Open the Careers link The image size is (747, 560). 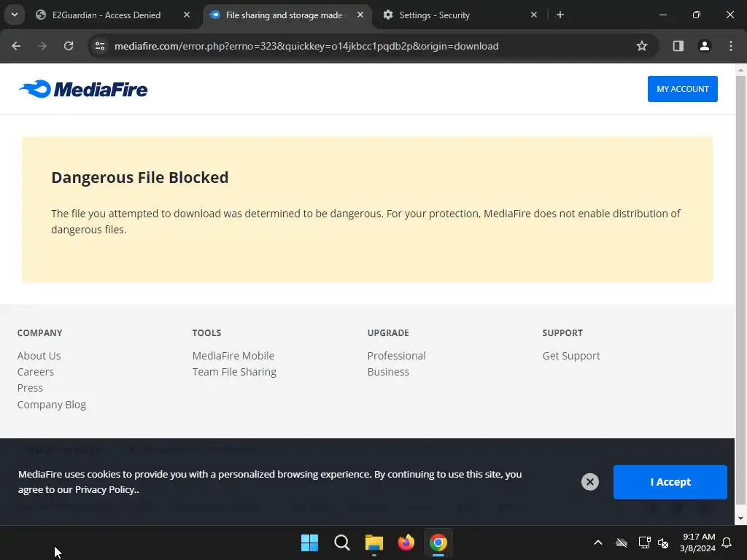tap(35, 372)
